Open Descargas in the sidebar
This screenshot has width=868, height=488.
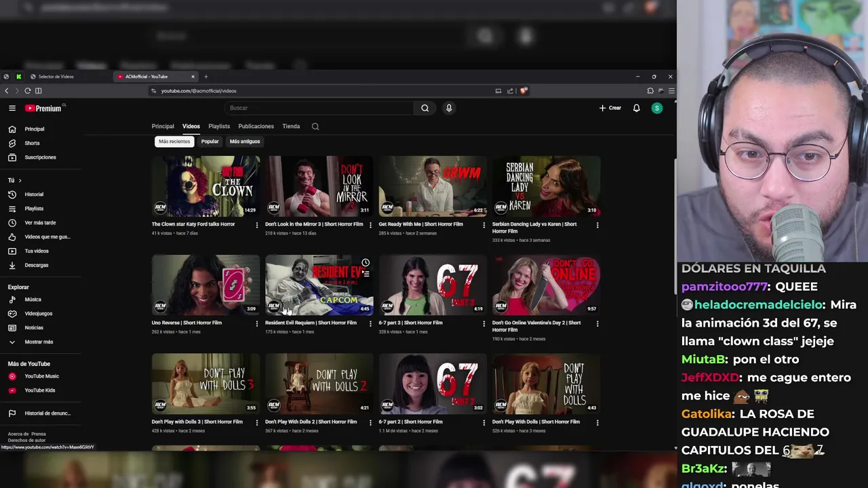pos(37,265)
